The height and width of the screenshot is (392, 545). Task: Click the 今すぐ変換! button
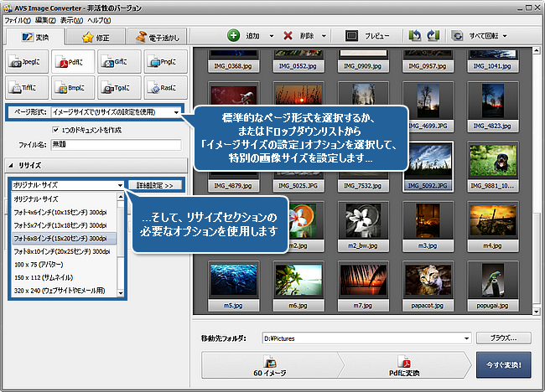pos(505,367)
